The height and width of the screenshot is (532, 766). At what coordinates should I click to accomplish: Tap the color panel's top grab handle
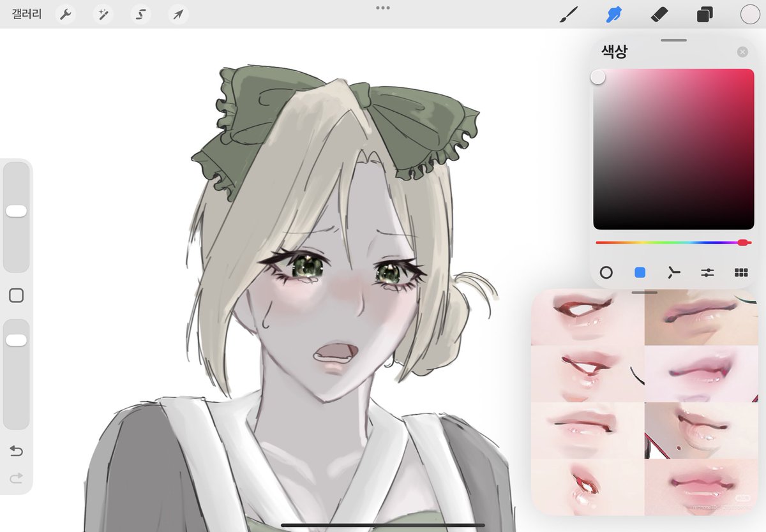pyautogui.click(x=673, y=40)
